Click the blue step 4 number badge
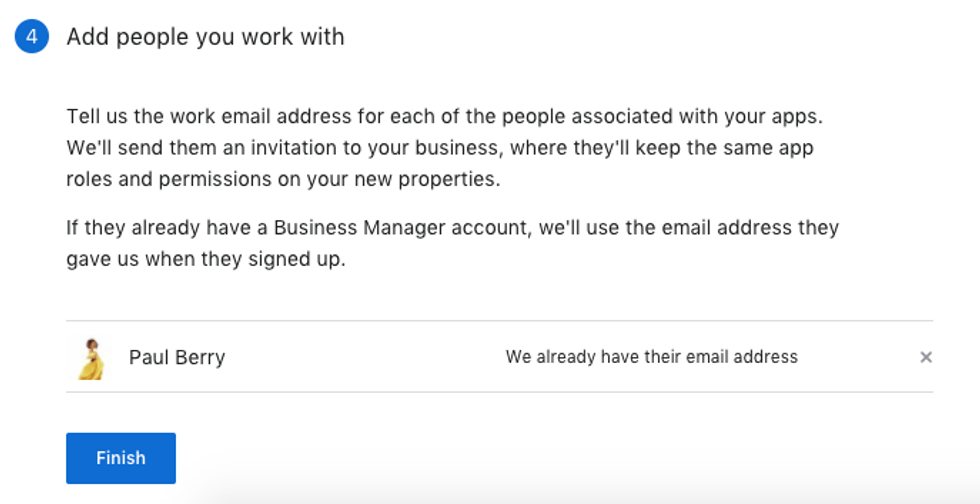Viewport: 980px width, 504px height. (32, 37)
